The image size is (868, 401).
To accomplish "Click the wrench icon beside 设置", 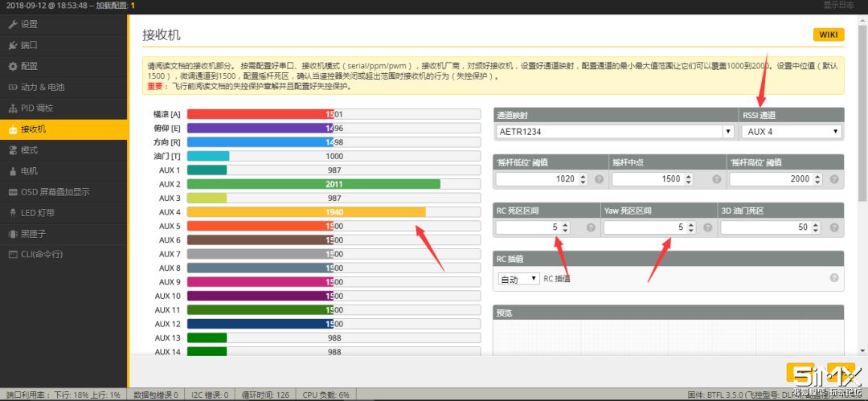I will 13,24.
